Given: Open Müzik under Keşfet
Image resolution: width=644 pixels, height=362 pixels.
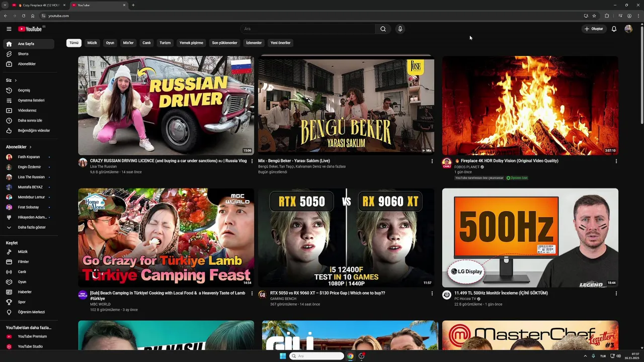Looking at the screenshot, I should coord(28,252).
